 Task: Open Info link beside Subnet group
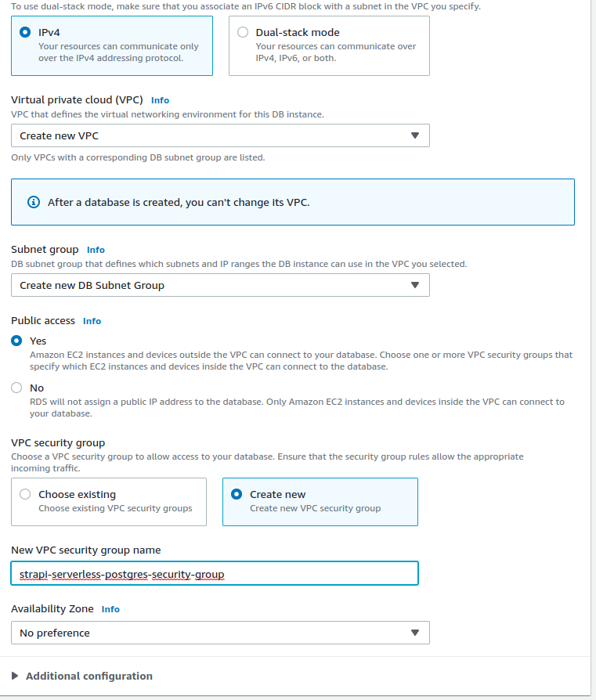(x=96, y=250)
